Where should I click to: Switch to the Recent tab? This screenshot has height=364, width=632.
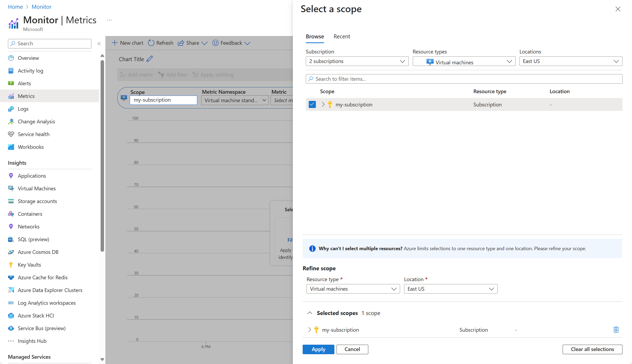tap(342, 37)
